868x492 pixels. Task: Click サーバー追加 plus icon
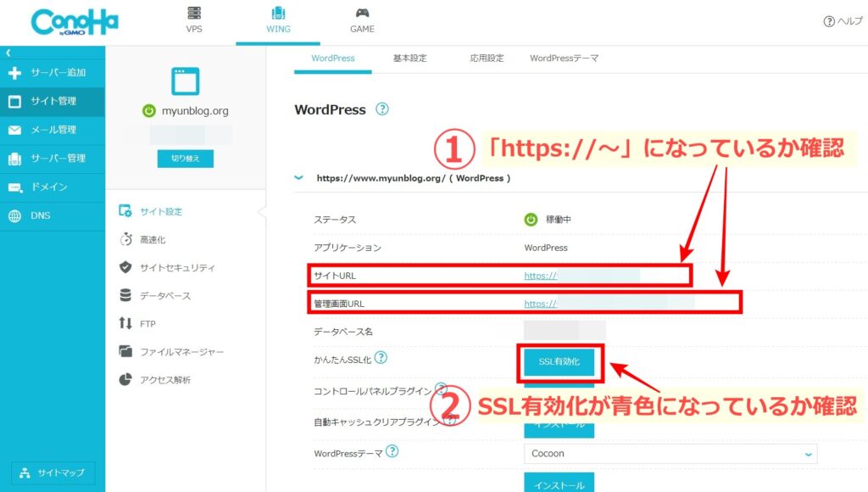click(15, 73)
